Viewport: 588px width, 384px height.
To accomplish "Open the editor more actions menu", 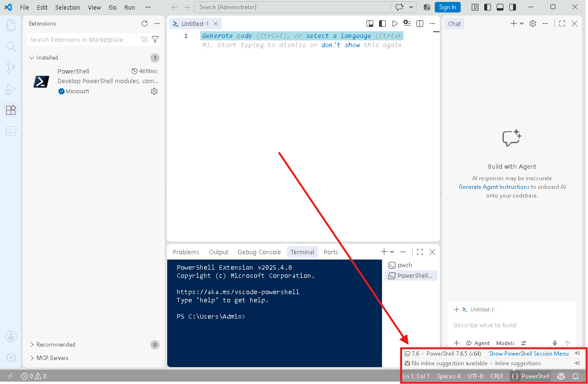I will point(432,24).
